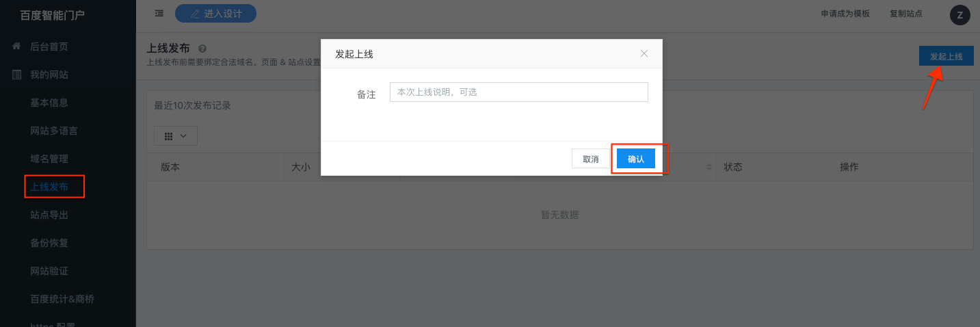The height and width of the screenshot is (327, 980).
Task: Select 域名管理 from the sidebar
Action: pos(49,159)
